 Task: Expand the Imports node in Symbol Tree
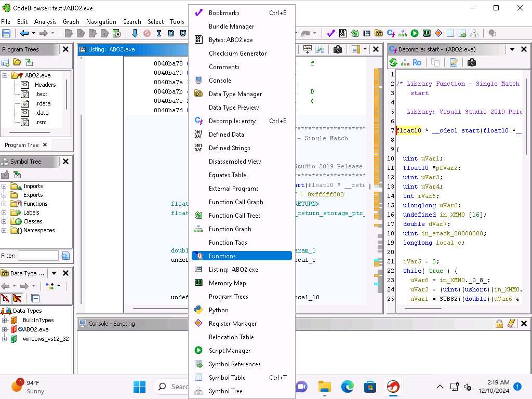click(x=4, y=186)
